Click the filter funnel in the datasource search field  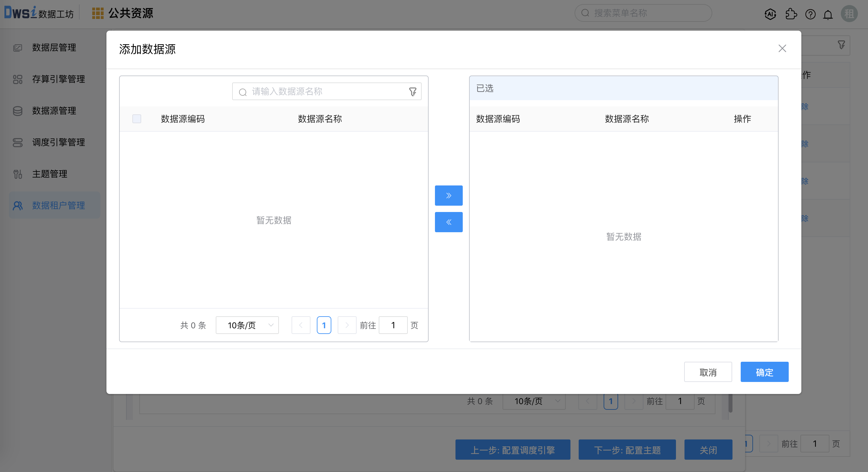click(x=413, y=91)
